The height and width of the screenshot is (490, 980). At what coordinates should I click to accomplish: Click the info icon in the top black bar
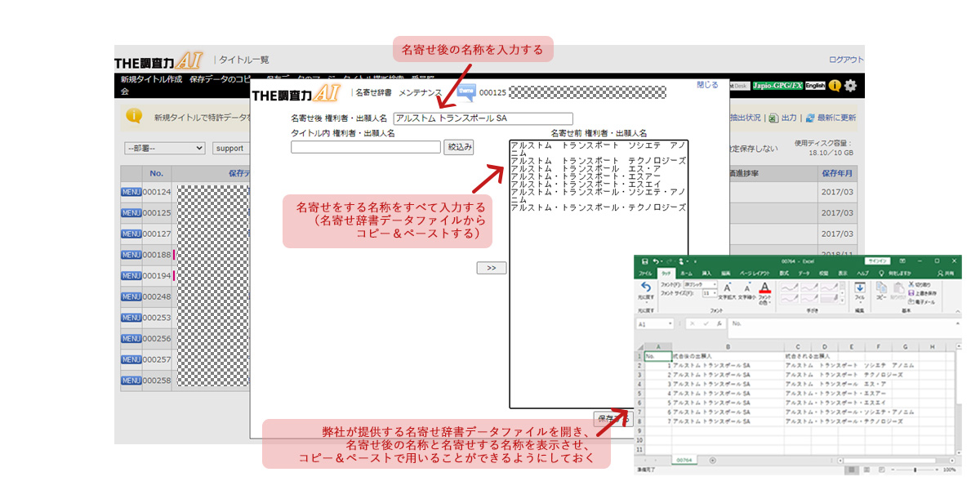point(835,85)
